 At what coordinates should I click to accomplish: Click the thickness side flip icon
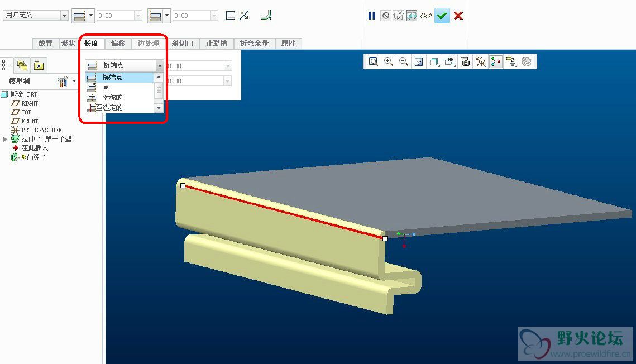pyautogui.click(x=230, y=16)
